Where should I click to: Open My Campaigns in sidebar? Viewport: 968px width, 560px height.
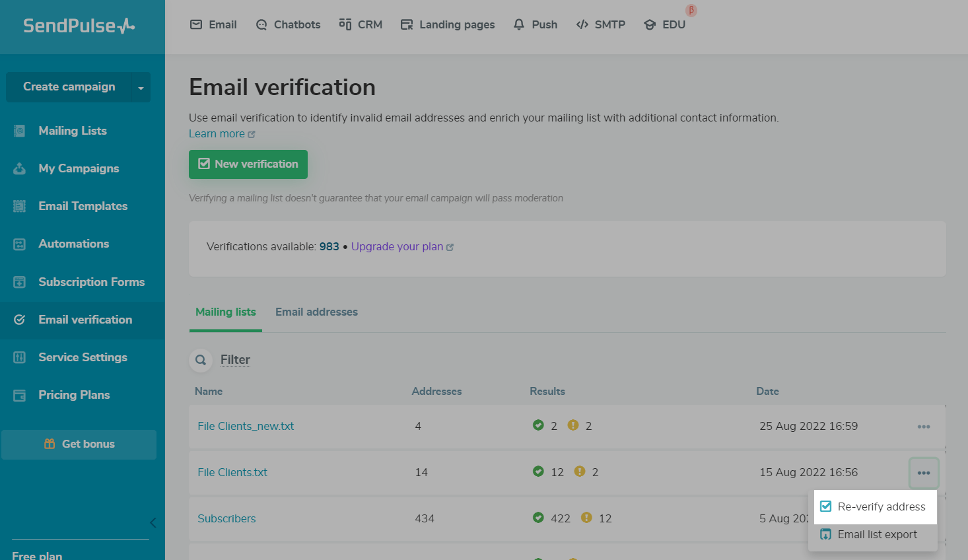click(x=79, y=168)
